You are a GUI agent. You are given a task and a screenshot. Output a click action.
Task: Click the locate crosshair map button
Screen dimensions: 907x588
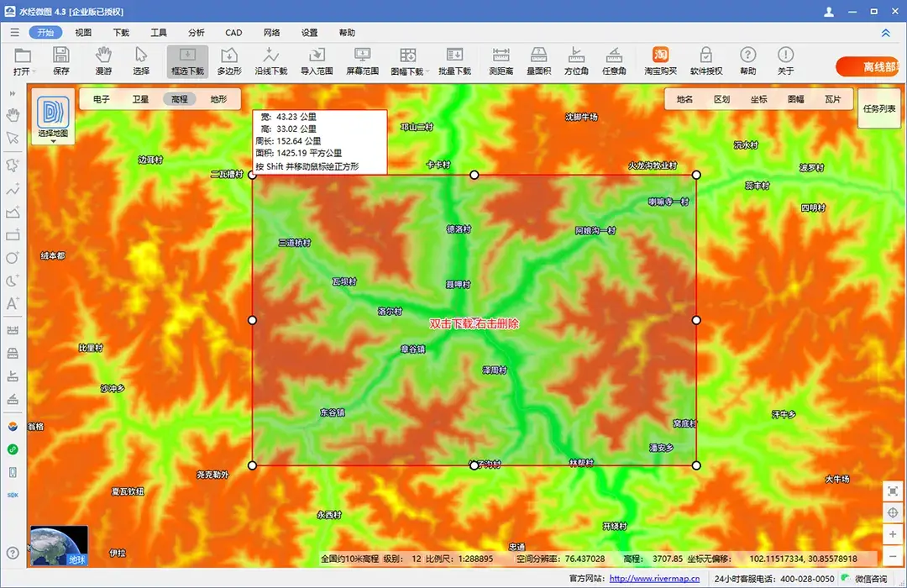pos(893,512)
